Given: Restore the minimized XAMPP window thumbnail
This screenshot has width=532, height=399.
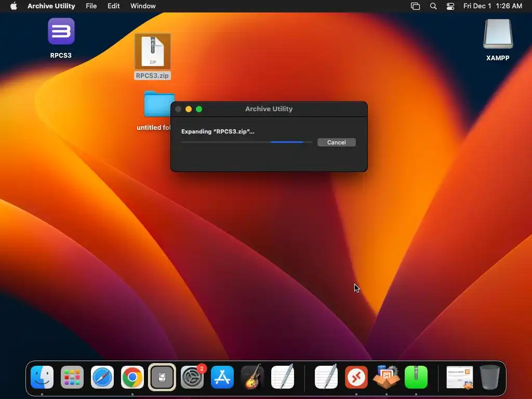Looking at the screenshot, I should click(460, 377).
